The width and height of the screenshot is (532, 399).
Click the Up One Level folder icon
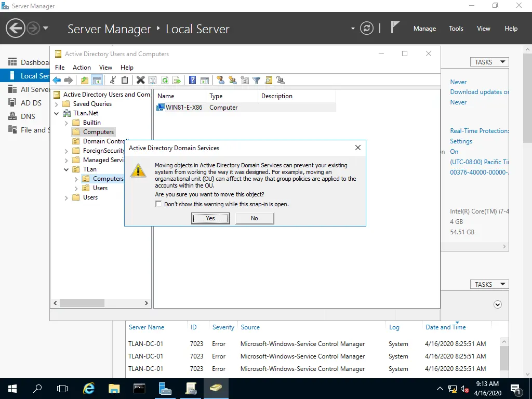pos(85,81)
